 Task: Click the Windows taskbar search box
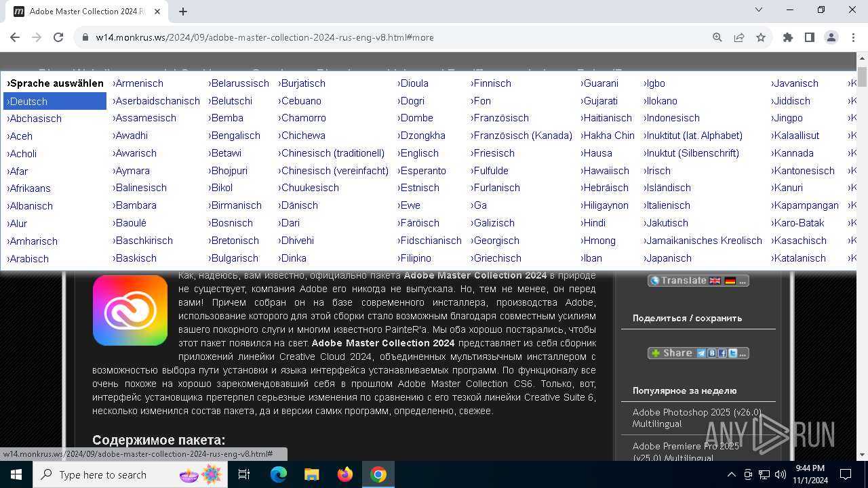click(x=131, y=474)
